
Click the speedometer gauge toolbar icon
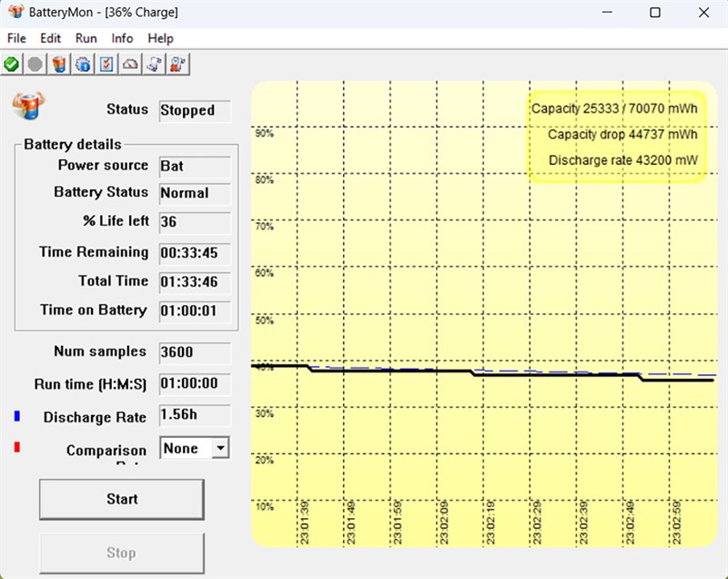tap(130, 64)
